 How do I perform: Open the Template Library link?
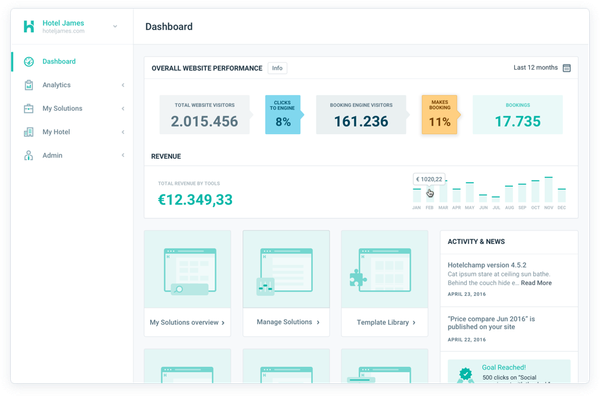[x=386, y=323]
